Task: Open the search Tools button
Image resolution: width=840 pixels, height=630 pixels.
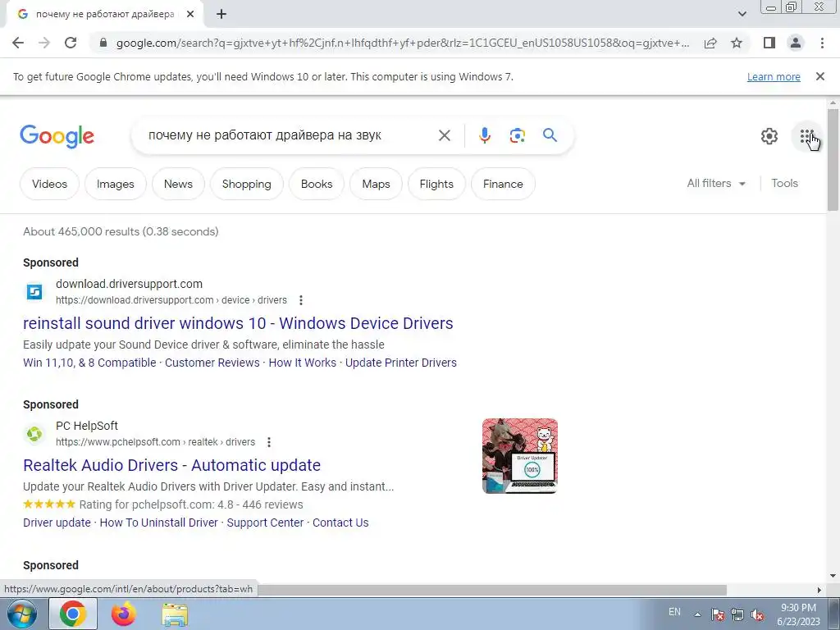Action: pos(784,183)
